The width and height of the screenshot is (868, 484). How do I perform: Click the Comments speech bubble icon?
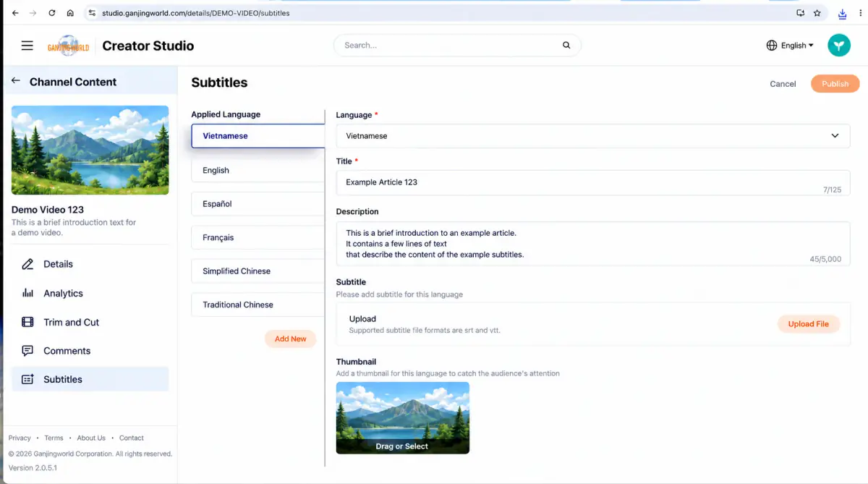(x=27, y=351)
